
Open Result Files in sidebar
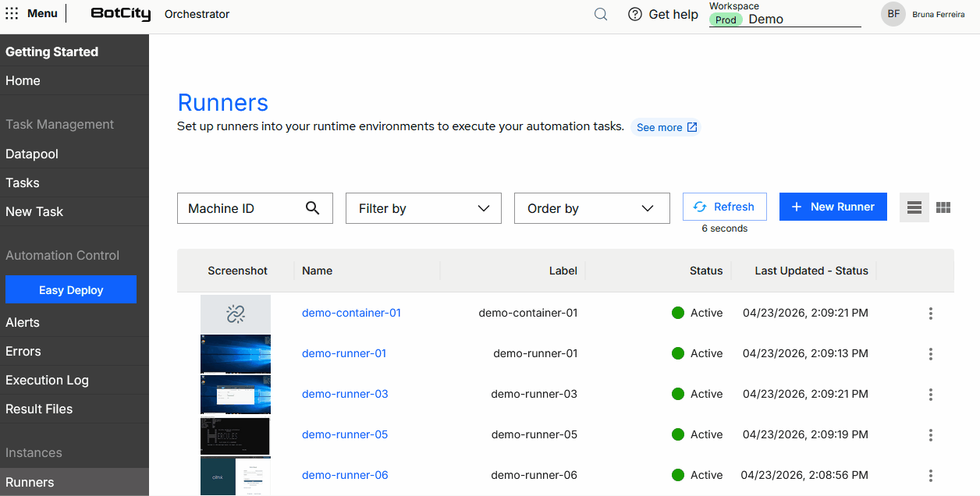(x=74, y=409)
